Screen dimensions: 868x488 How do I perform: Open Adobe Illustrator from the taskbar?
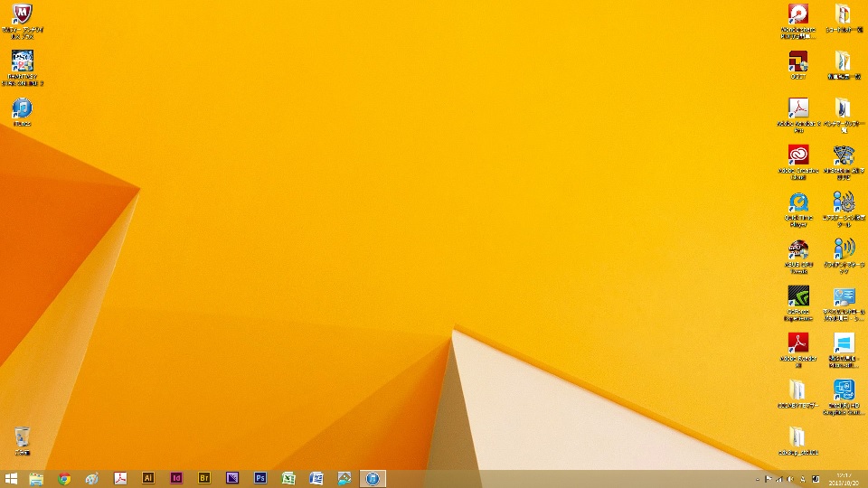[x=148, y=478]
